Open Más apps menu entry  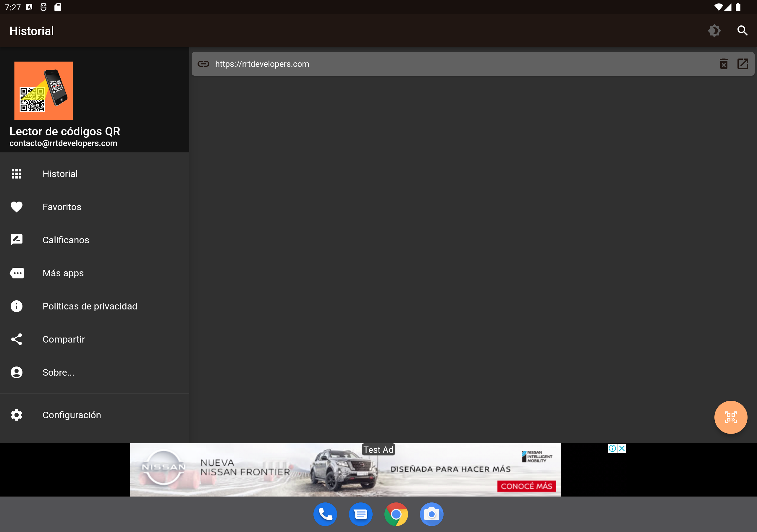pos(95,273)
